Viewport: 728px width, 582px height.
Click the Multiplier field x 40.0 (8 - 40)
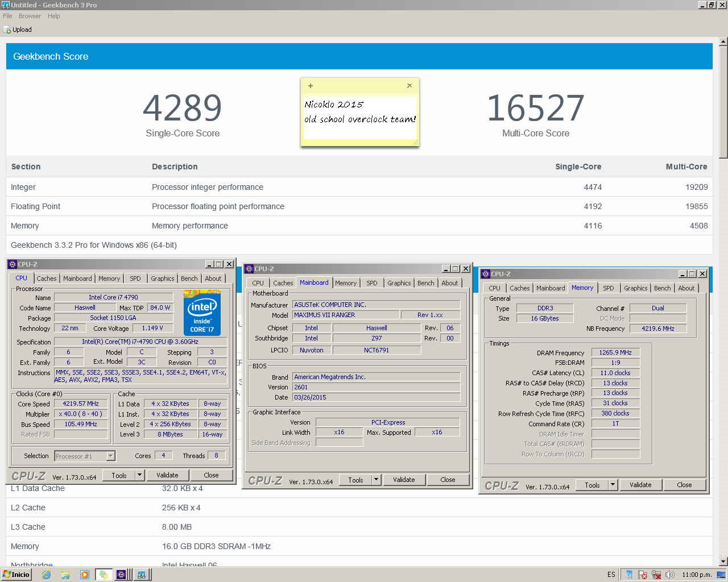[x=81, y=414]
